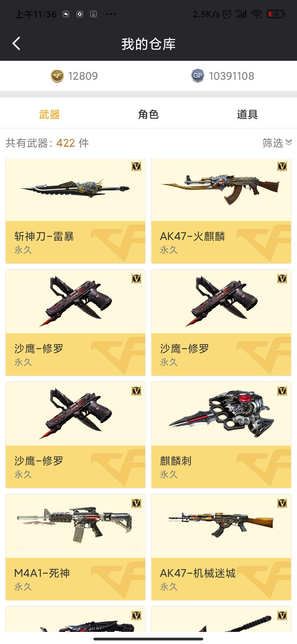This screenshot has height=644, width=297.
Task: Tap the GP currency icon
Action: pos(198,76)
